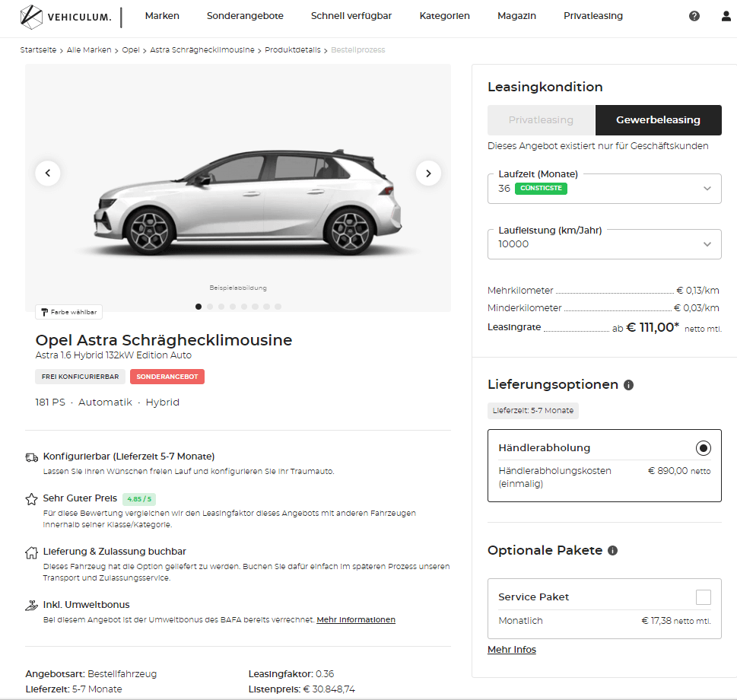The width and height of the screenshot is (737, 700).
Task: Show previous car image arrow
Action: [47, 173]
